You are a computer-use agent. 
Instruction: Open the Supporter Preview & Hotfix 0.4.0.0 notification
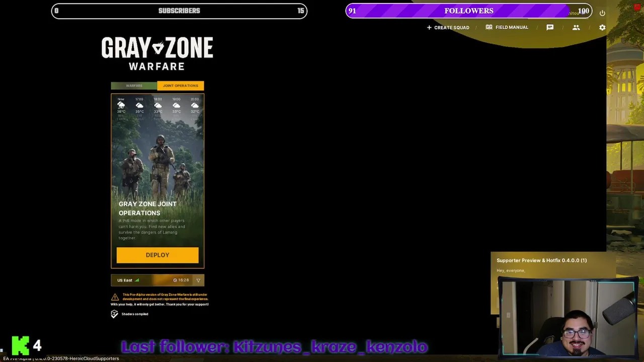[x=541, y=260]
